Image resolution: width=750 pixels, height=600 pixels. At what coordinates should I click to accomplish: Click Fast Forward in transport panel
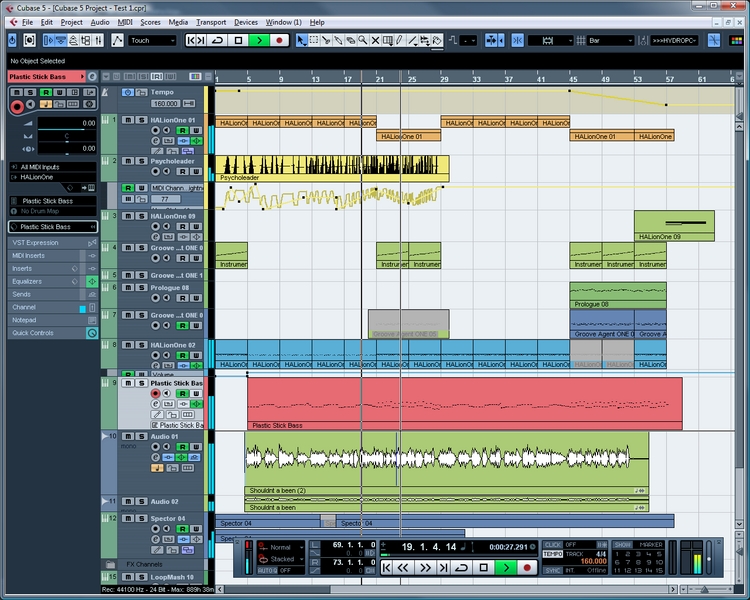[x=425, y=567]
